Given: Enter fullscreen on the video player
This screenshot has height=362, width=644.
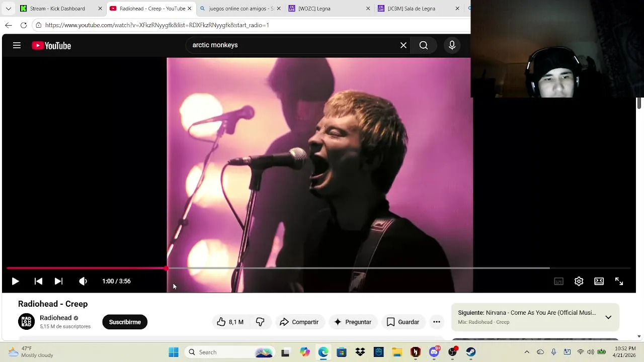Looking at the screenshot, I should [619, 282].
